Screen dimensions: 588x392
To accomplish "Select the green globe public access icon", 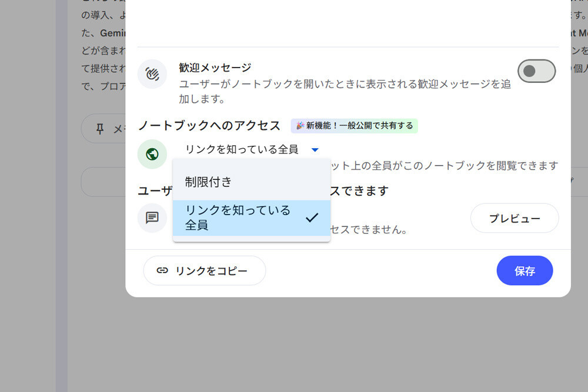I will [x=152, y=154].
